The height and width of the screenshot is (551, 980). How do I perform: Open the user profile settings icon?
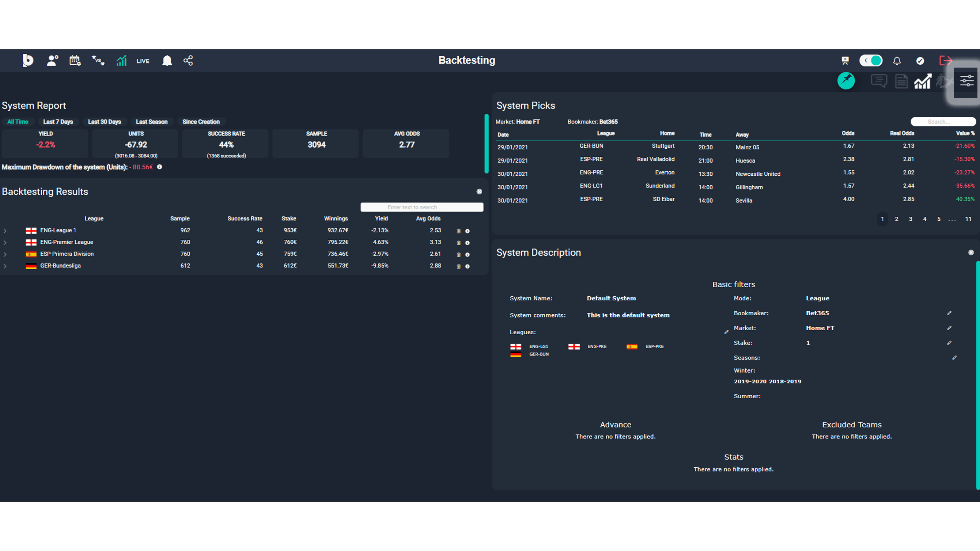[52, 60]
